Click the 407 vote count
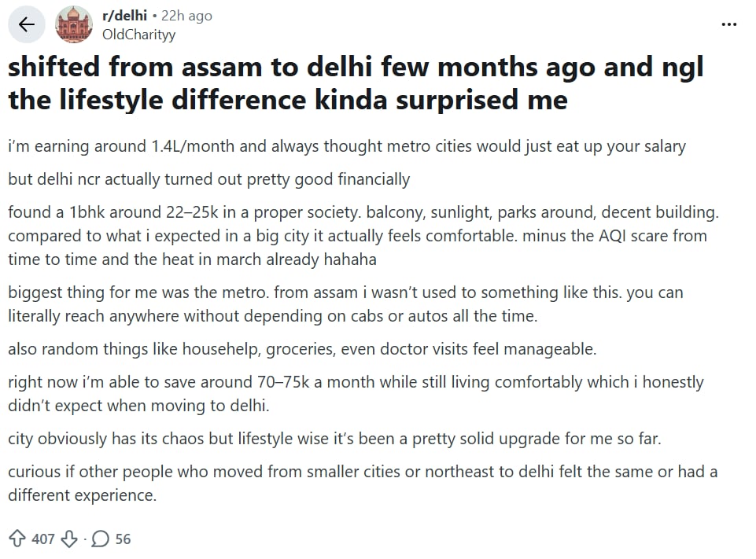This screenshot has width=756, height=559. (43, 539)
